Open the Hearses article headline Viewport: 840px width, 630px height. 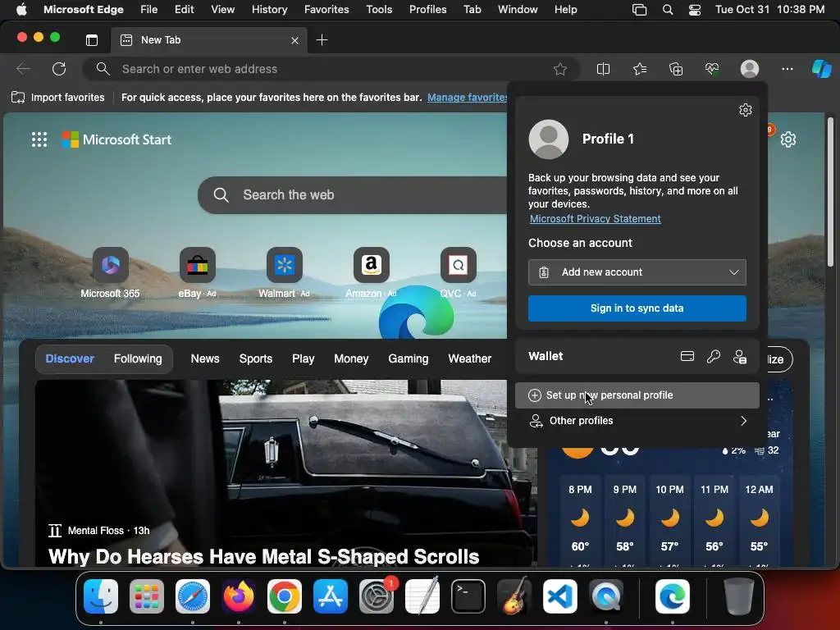click(263, 557)
